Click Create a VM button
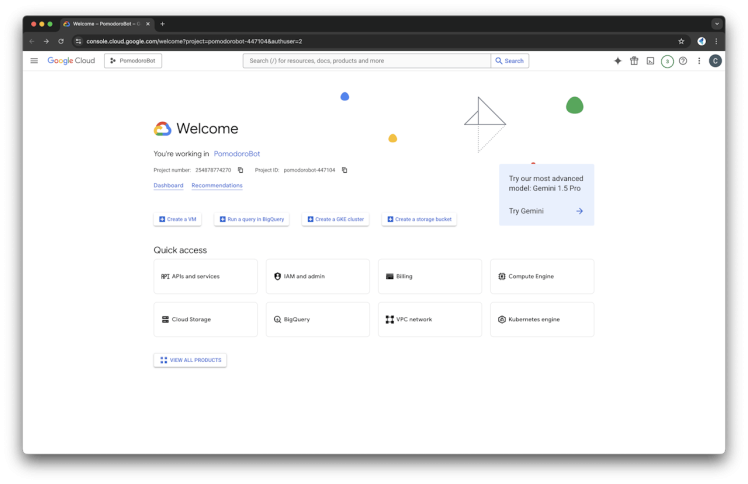 tap(177, 219)
